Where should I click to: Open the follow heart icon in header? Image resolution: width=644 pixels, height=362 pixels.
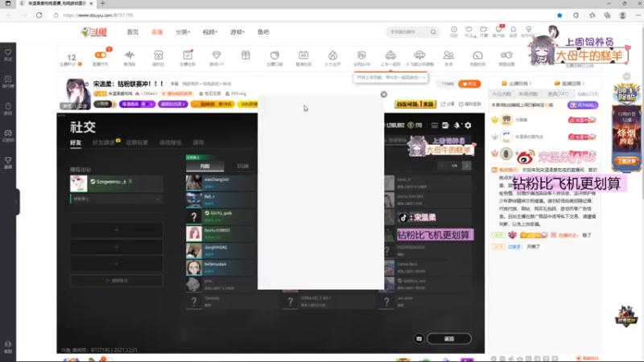pos(469,30)
